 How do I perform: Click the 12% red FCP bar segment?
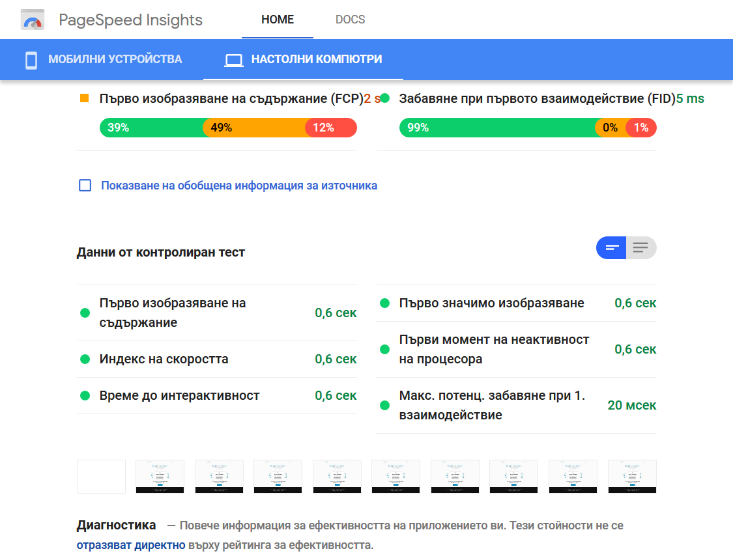pos(331,128)
